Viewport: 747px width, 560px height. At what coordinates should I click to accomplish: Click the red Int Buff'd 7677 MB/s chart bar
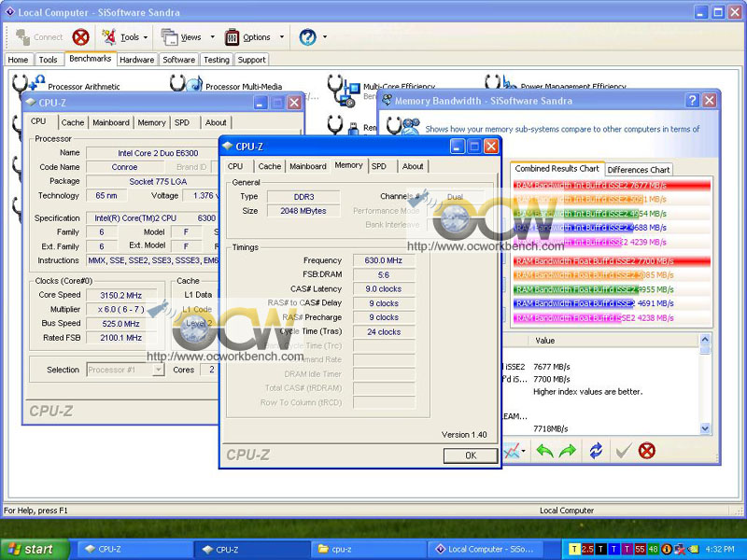pos(612,185)
